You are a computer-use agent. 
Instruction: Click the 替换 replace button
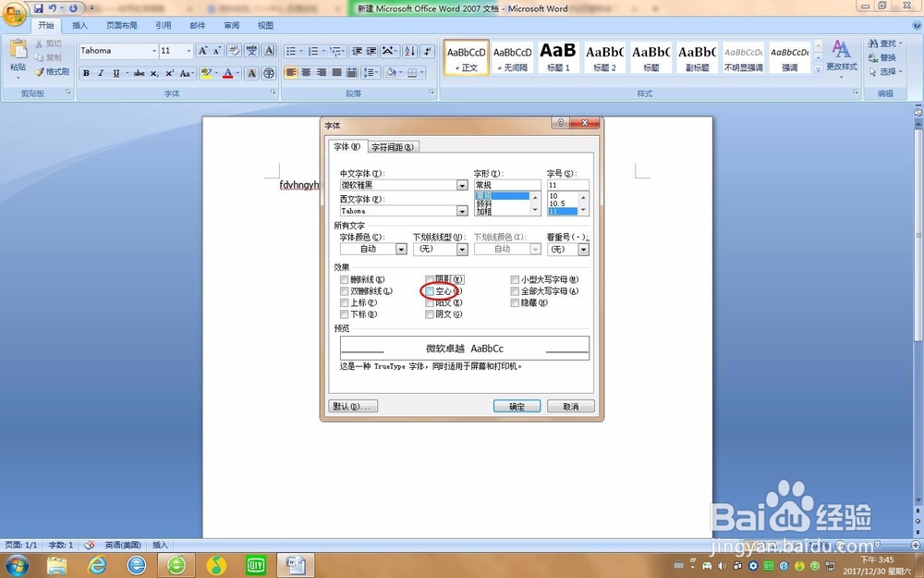[882, 57]
